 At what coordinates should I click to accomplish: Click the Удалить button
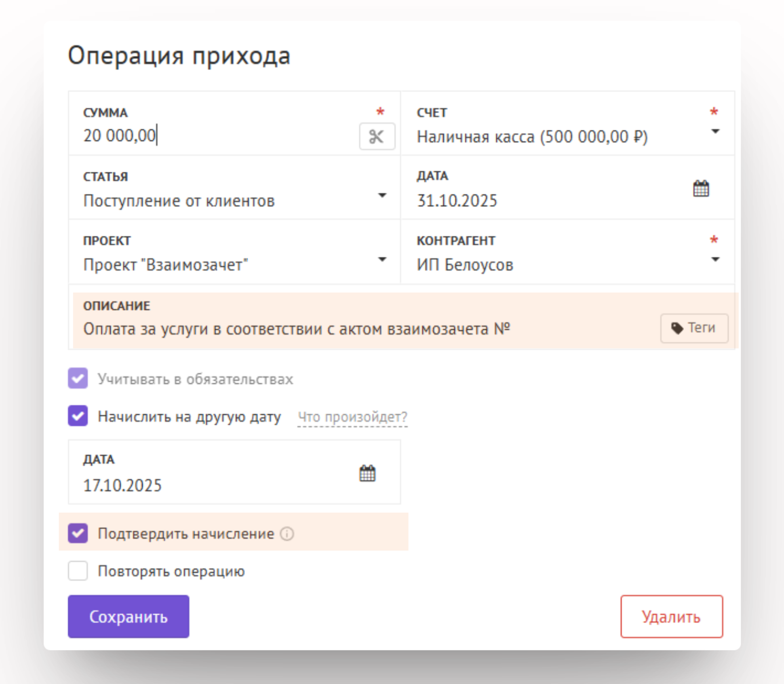(671, 616)
